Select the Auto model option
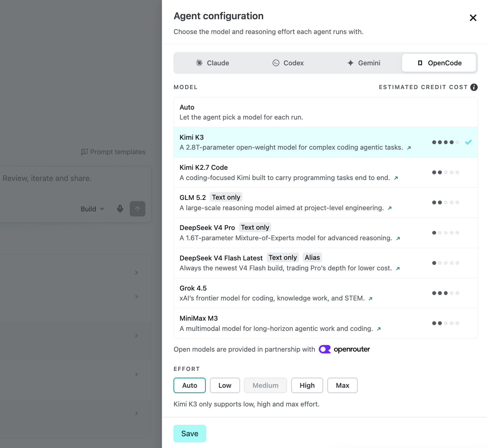Image resolution: width=487 pixels, height=448 pixels. point(326,112)
